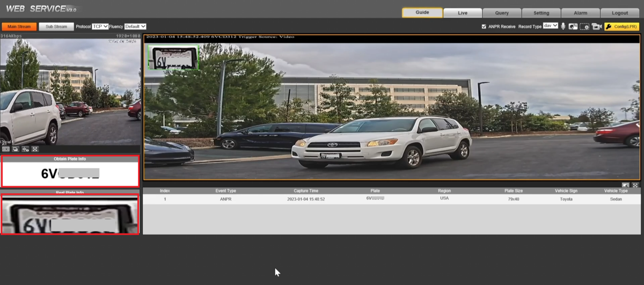Go to the Setting tab
This screenshot has height=285, width=644.
[x=541, y=13]
